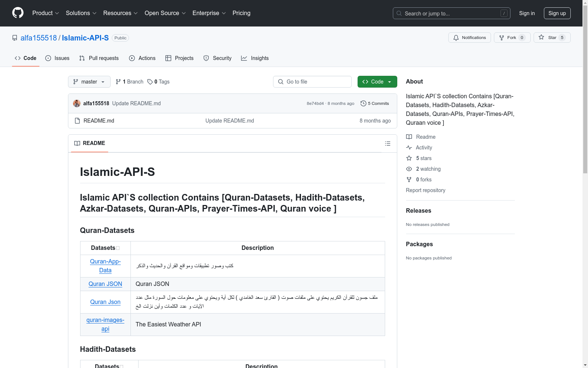View the 1 Branch list
This screenshot has width=588, height=368.
click(129, 82)
